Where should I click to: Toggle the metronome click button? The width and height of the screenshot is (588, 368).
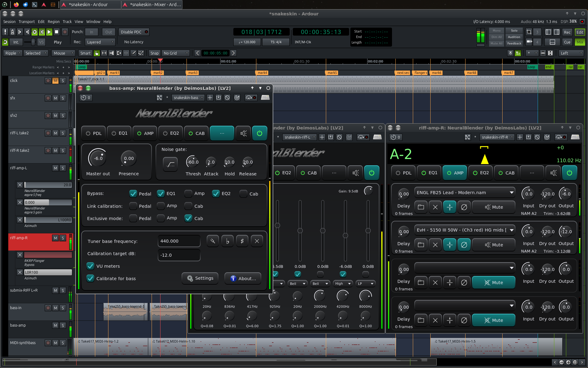12,32
